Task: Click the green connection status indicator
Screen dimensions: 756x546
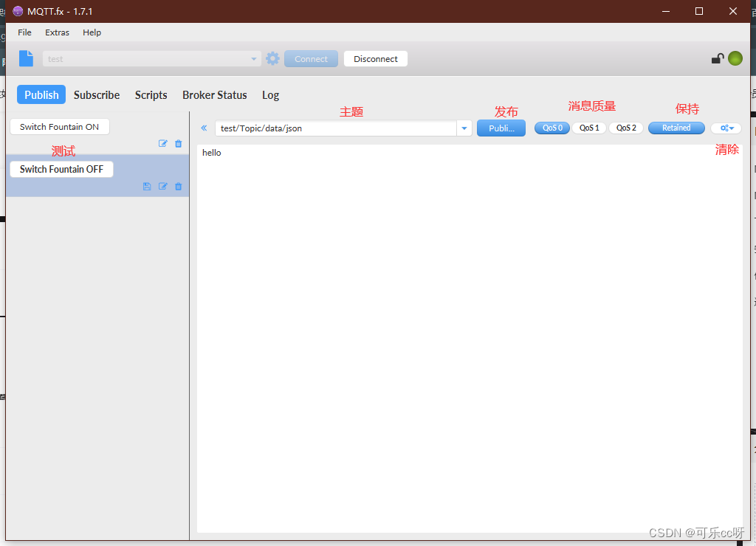Action: (735, 58)
